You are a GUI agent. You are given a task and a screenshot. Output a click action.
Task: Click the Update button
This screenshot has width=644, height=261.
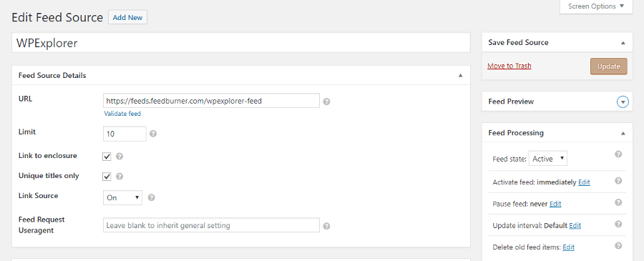(609, 67)
